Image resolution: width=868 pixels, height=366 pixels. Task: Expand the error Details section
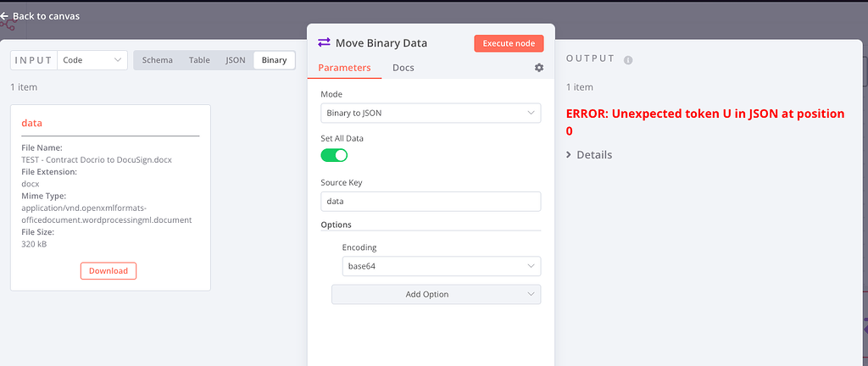coord(588,155)
